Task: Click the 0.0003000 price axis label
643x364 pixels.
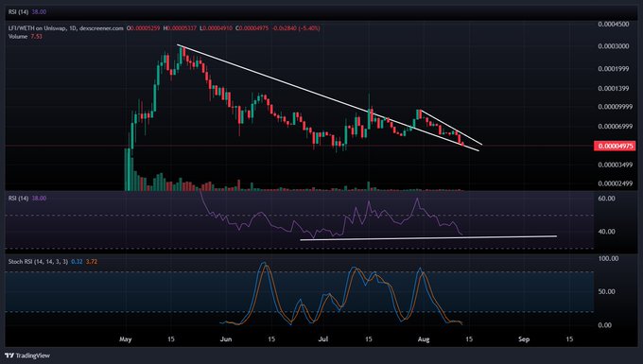Action: tap(613, 46)
